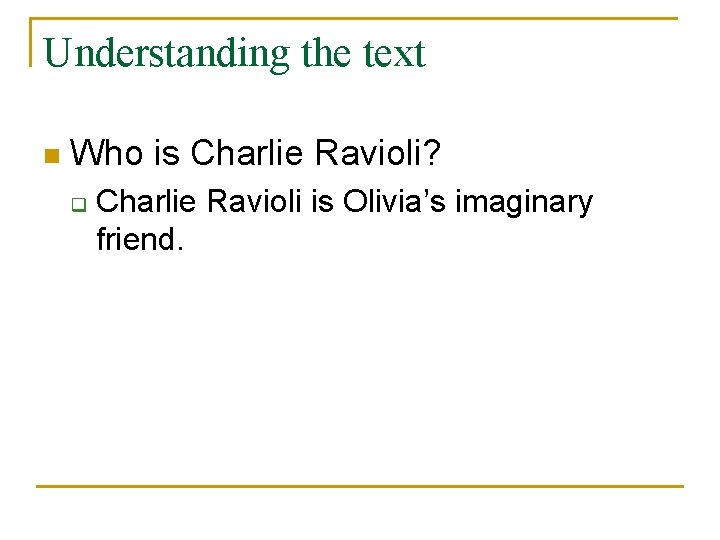Click the word 'Olivia's' in the answer

pyautogui.click(x=395, y=202)
